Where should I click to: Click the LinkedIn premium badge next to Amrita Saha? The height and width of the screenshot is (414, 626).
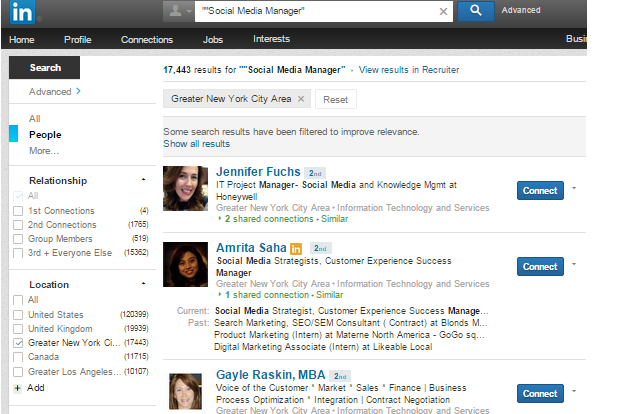pyautogui.click(x=296, y=249)
